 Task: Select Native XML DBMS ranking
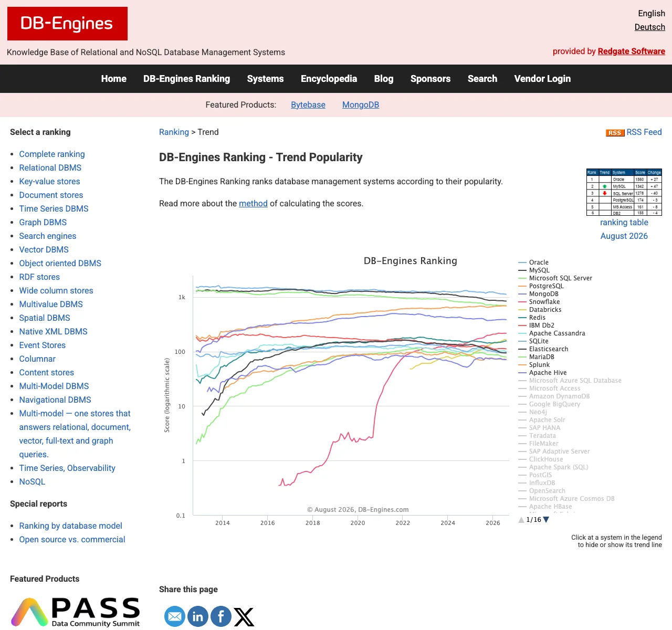[54, 332]
